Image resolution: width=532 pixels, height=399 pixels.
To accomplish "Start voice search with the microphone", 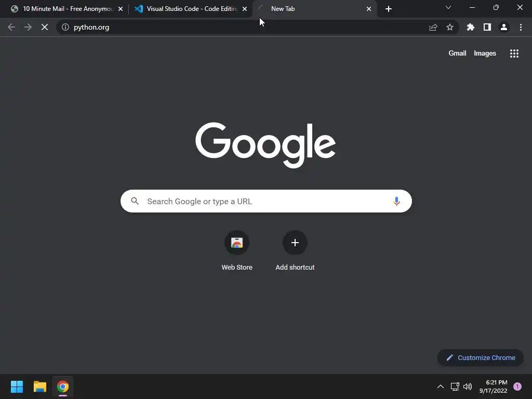I will tap(396, 201).
